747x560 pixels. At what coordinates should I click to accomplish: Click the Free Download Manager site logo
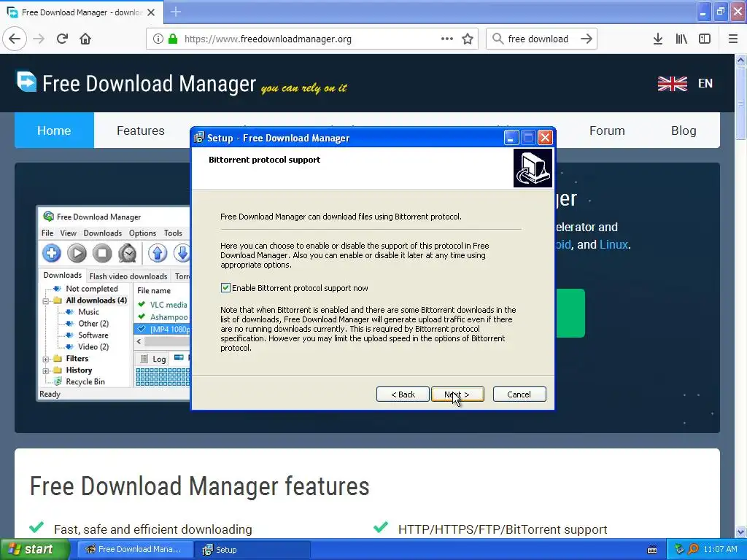pyautogui.click(x=26, y=82)
